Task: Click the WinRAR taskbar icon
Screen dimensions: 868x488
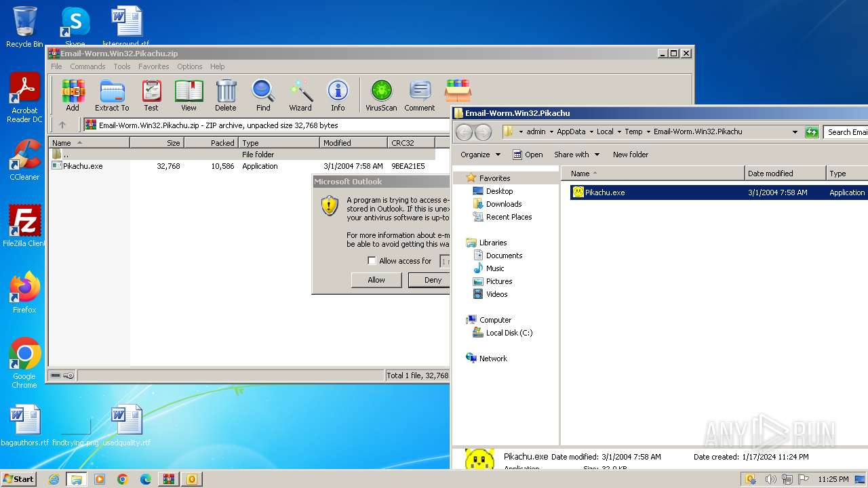Action: tap(169, 479)
